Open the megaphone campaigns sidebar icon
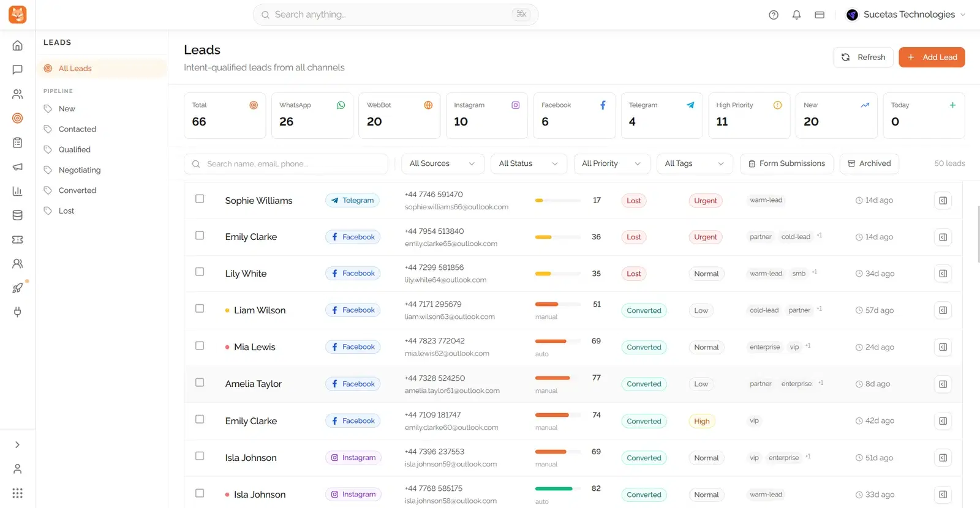The width and height of the screenshot is (980, 508). point(18,167)
